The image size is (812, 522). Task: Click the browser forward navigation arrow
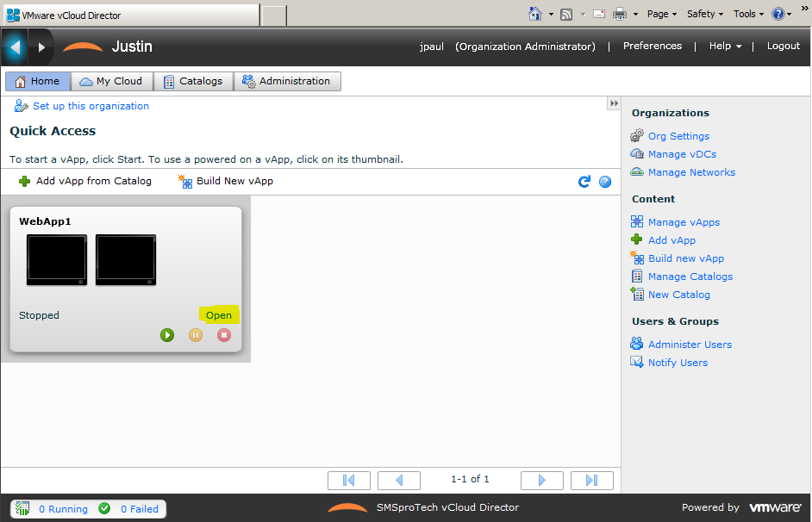(41, 47)
